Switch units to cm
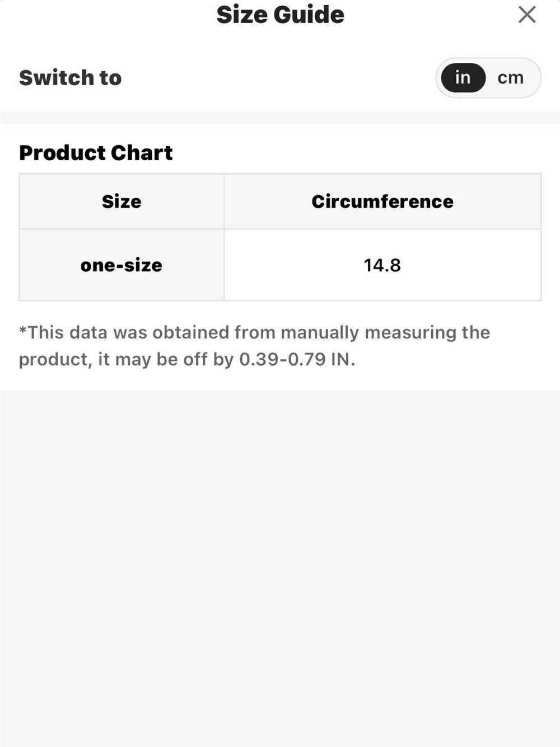The image size is (560, 747). click(x=511, y=77)
